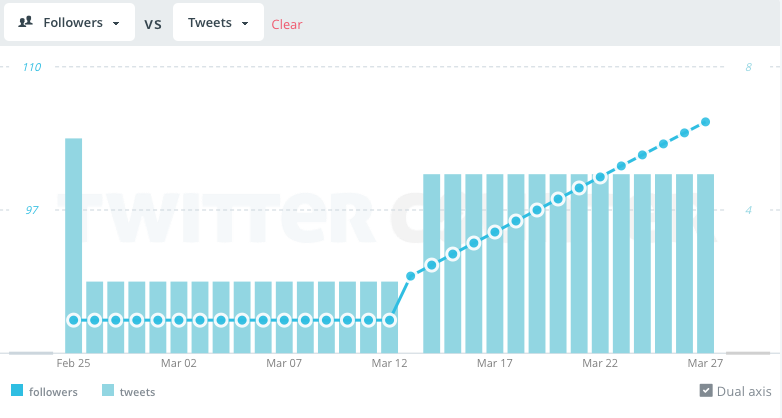The height and width of the screenshot is (418, 782).
Task: Click the follower data point at Mar 22
Action: (600, 177)
